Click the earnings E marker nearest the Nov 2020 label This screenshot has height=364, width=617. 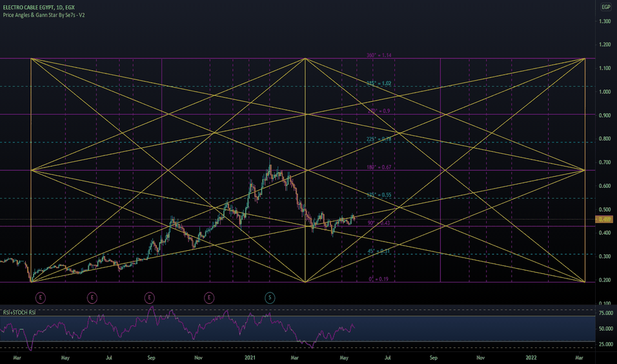point(209,298)
